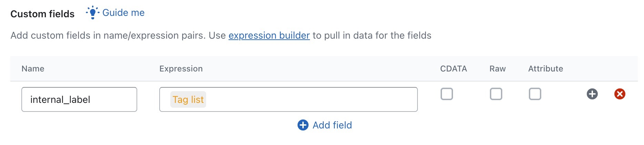Click the "Add custom fields in name/expression pairs" description

coord(117,36)
